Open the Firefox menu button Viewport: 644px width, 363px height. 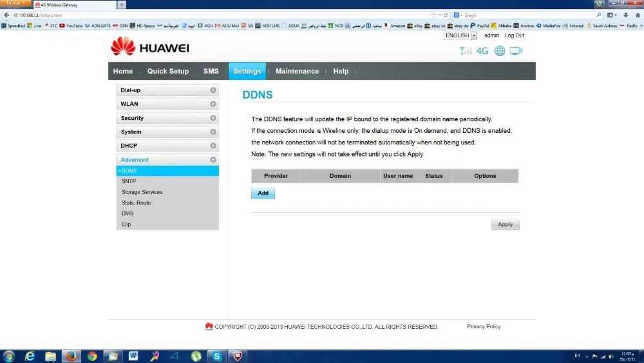(x=15, y=3)
